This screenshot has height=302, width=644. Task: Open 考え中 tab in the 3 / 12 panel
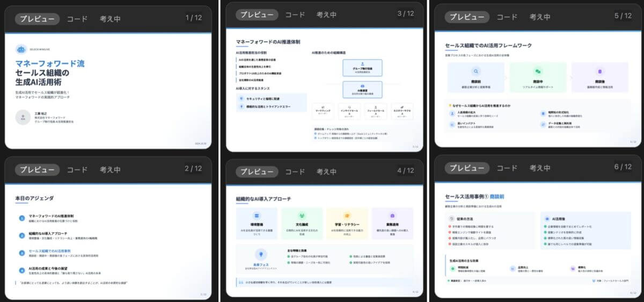(x=326, y=15)
